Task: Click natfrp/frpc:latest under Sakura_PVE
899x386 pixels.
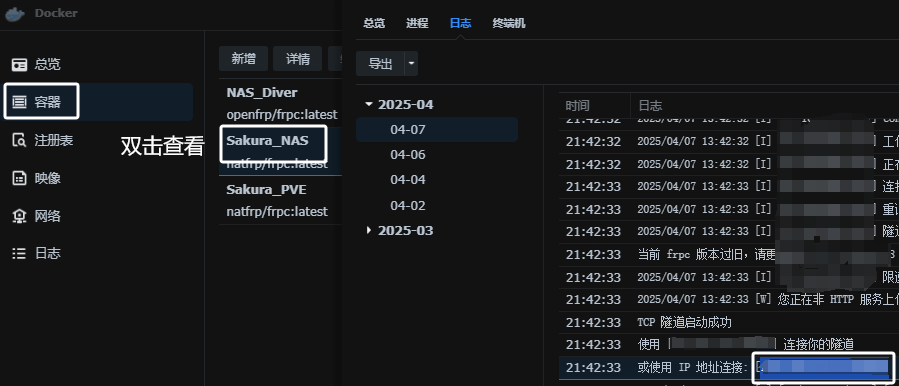Action: coord(277,212)
